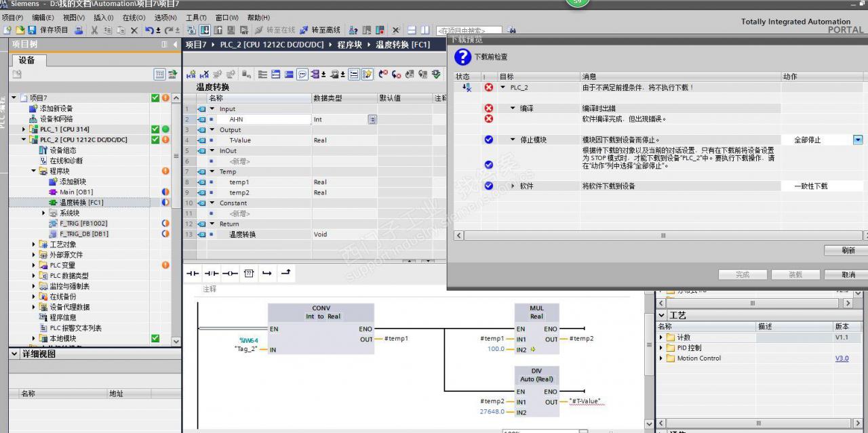
Task: Toggle network comments visibility
Action: (x=302, y=74)
